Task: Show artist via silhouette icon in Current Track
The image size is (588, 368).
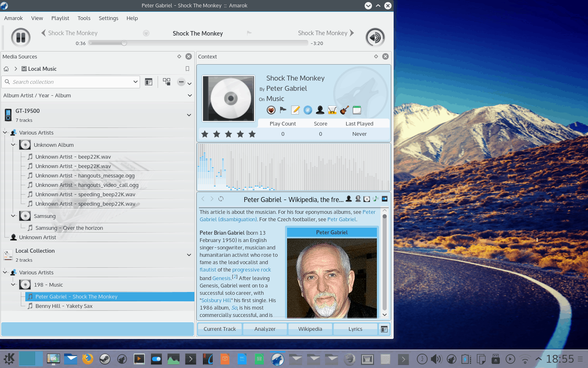Action: pyautogui.click(x=320, y=110)
